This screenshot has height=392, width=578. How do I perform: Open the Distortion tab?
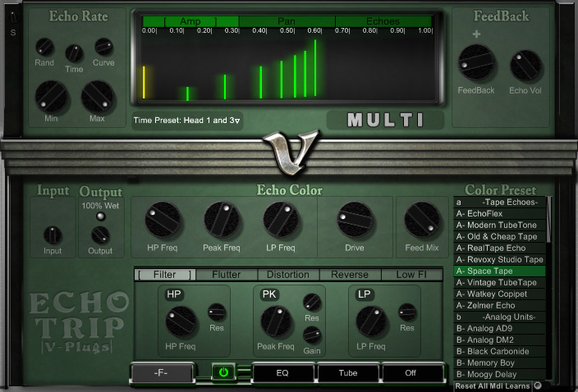click(288, 275)
